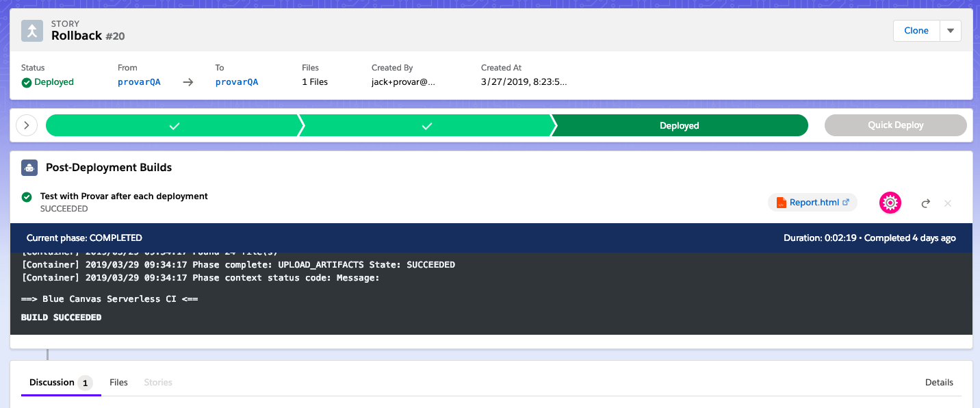This screenshot has height=408, width=980.
Task: Switch to the Stories tab
Action: [x=158, y=383]
